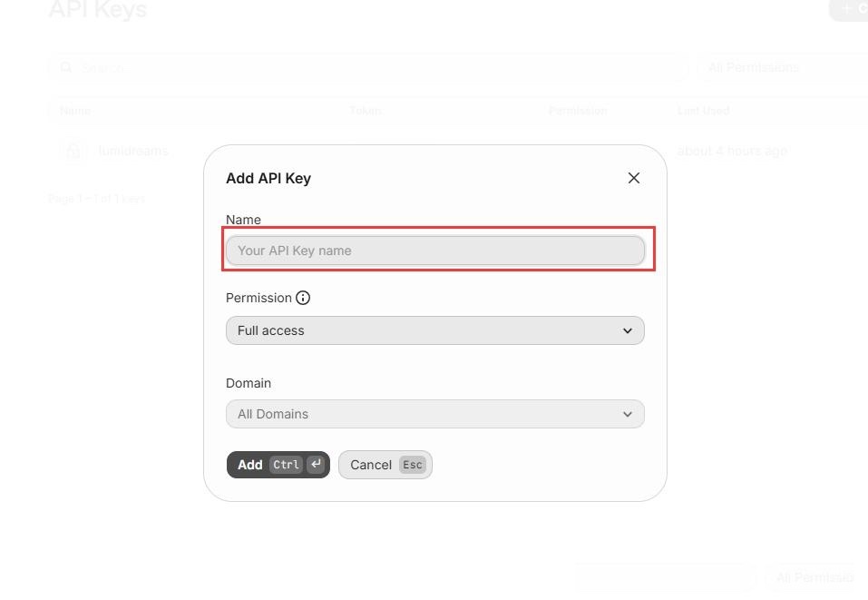Click the faded search magnifier icon
868x600 pixels.
[66, 67]
